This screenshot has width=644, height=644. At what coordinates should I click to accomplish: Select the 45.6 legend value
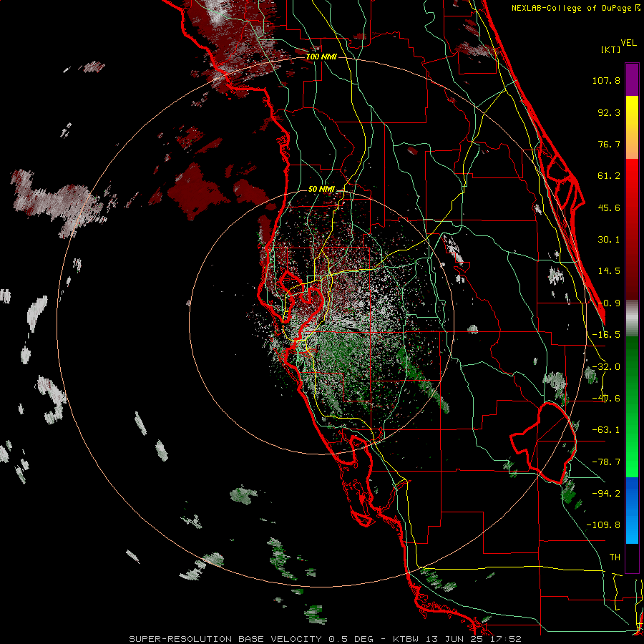(609, 208)
